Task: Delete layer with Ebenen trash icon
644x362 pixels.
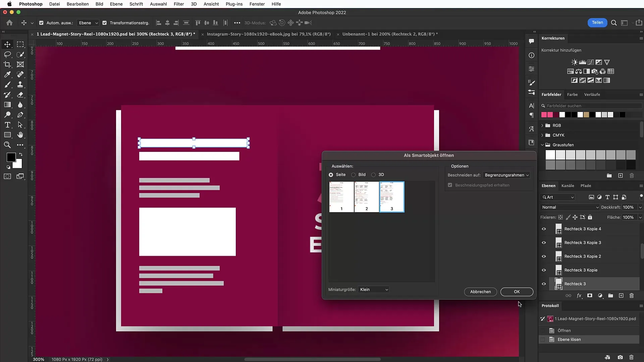Action: pyautogui.click(x=632, y=296)
